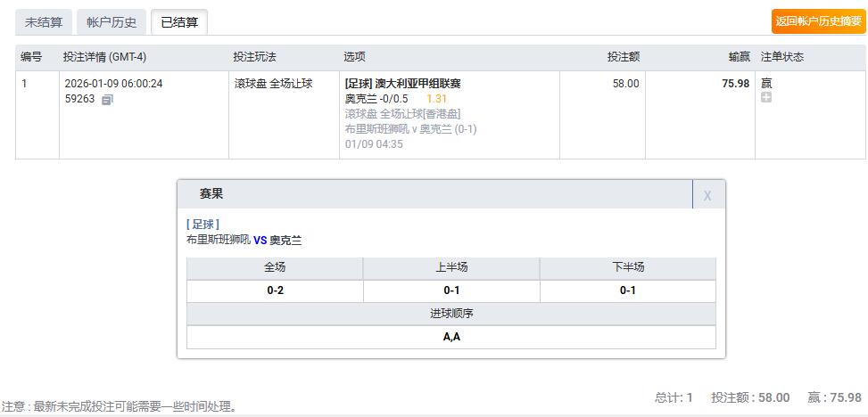The height and width of the screenshot is (417, 868).
Task: Copy bet ID 59263 with the copy icon
Action: (107, 100)
